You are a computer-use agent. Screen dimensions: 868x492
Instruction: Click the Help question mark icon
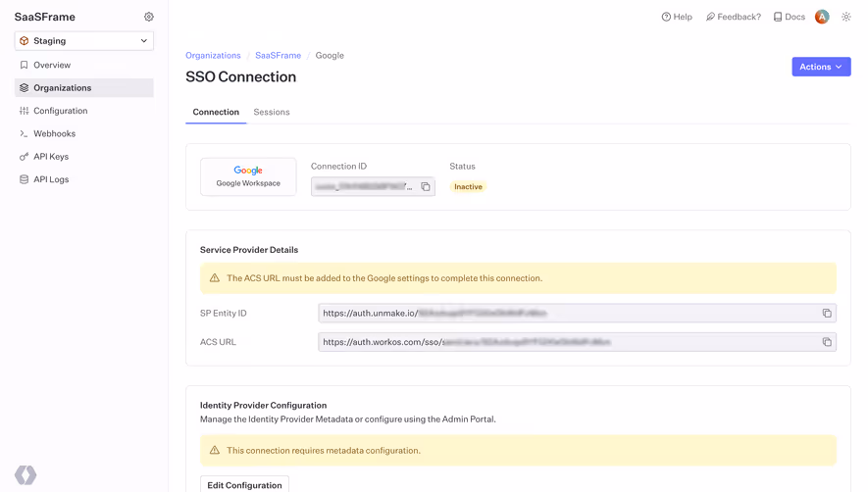(666, 17)
